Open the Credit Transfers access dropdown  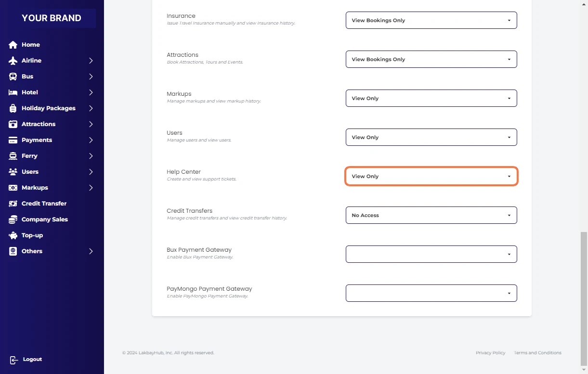[431, 215]
